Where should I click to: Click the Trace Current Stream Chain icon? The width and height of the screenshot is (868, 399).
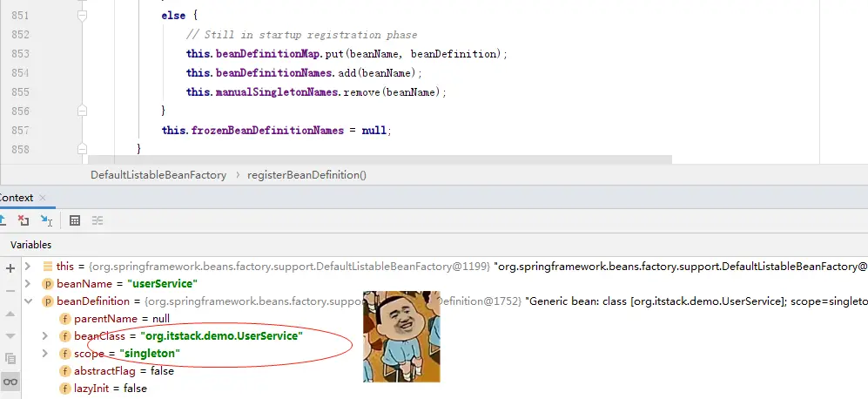click(98, 220)
